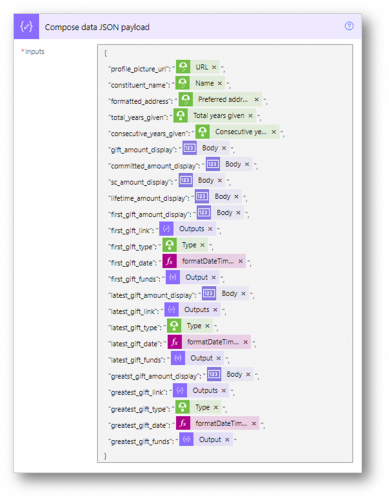Image resolution: width=389 pixels, height=500 pixels.
Task: Click the Body token icon for sc_amount_display
Action: pyautogui.click(x=185, y=180)
